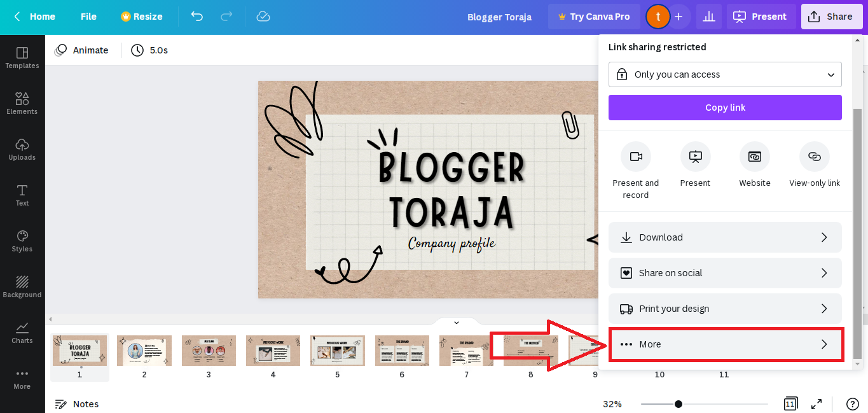The width and height of the screenshot is (868, 413).
Task: Click the undo arrow icon
Action: click(197, 17)
